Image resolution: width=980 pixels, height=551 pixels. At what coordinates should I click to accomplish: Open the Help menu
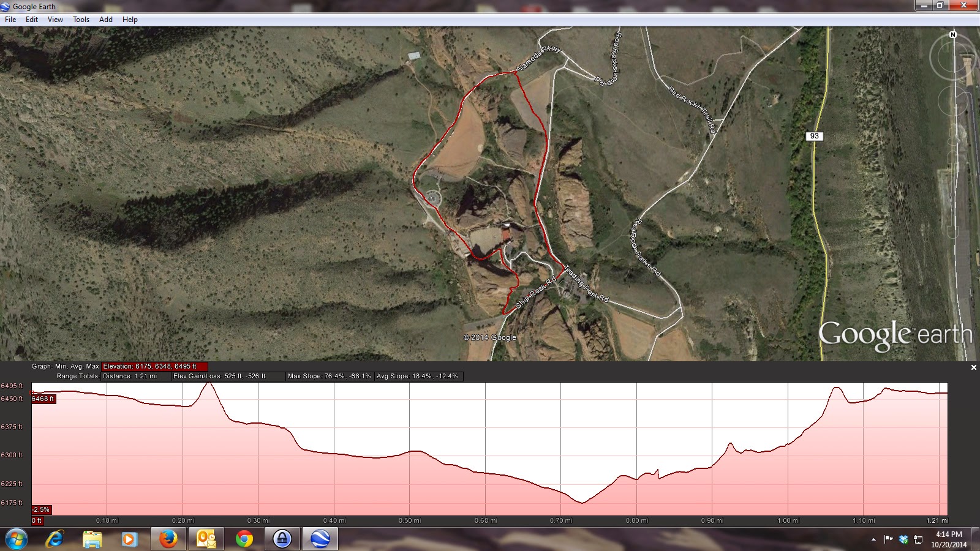[130, 20]
